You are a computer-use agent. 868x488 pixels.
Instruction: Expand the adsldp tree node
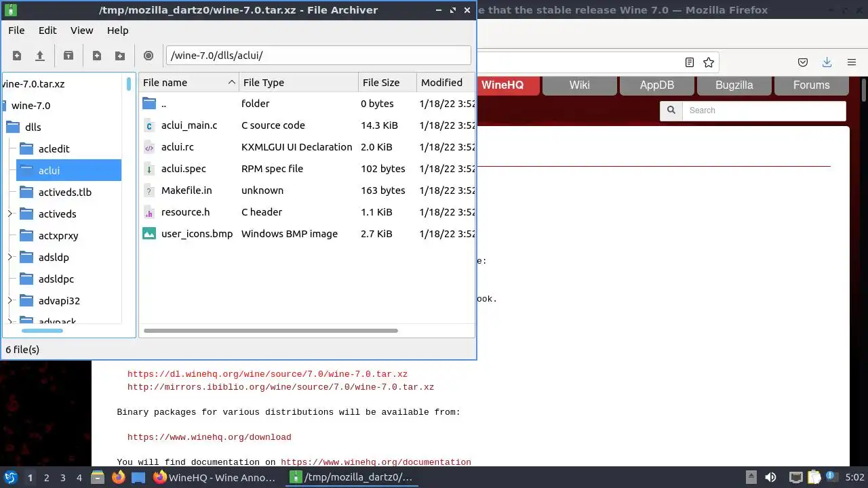pos(9,258)
